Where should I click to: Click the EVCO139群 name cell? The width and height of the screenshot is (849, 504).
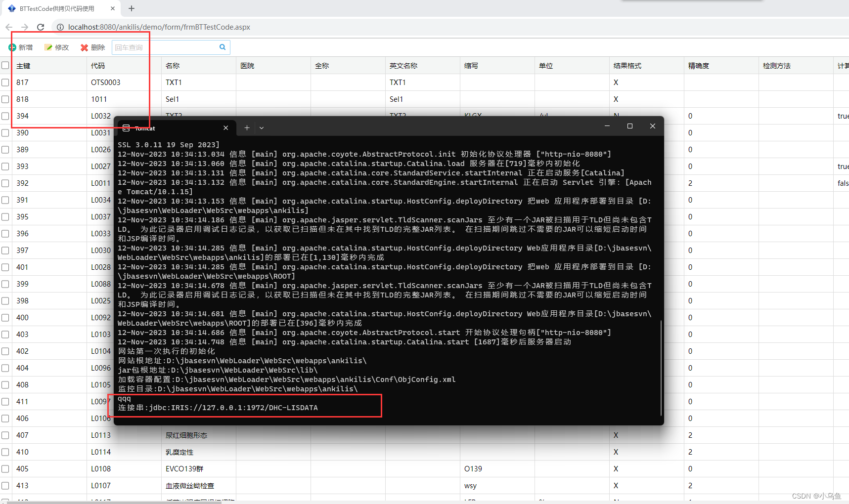click(x=199, y=469)
